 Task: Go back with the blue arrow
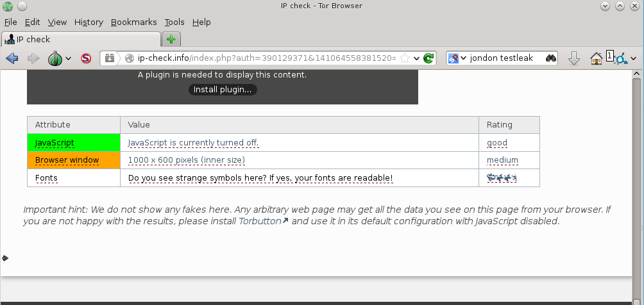[12, 58]
